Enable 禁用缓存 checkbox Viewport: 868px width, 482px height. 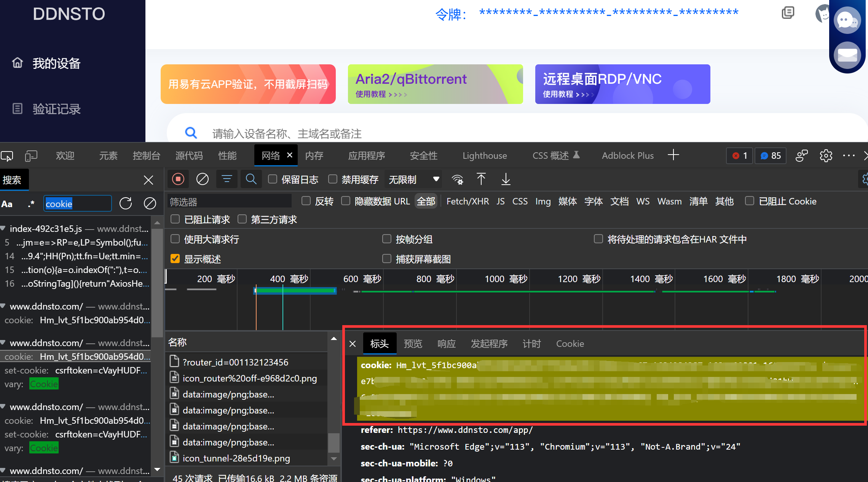[x=333, y=179]
